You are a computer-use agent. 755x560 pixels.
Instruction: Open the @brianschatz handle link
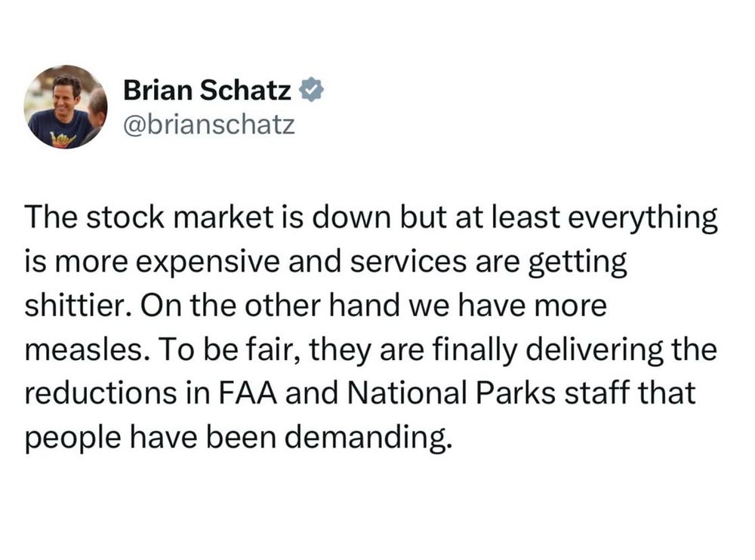[x=209, y=125]
